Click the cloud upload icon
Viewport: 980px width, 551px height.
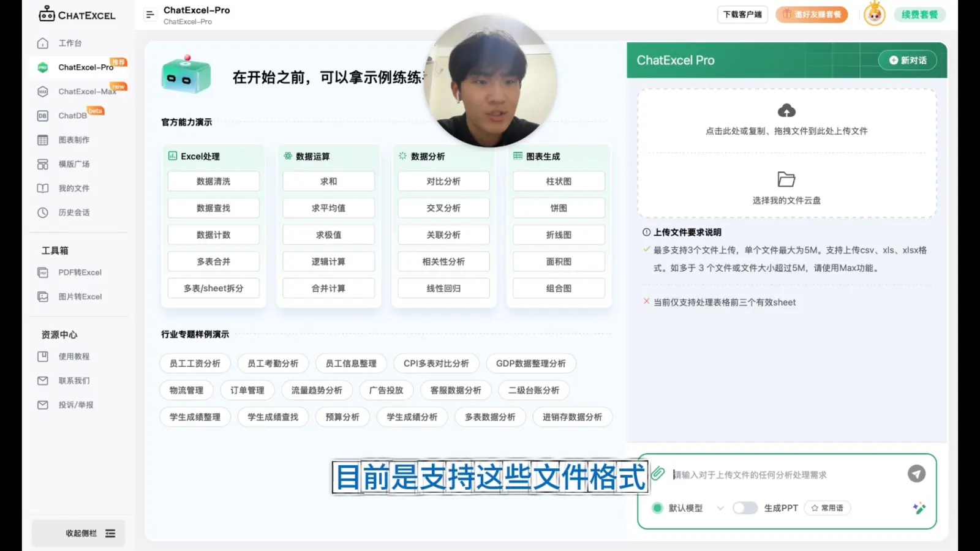click(786, 111)
